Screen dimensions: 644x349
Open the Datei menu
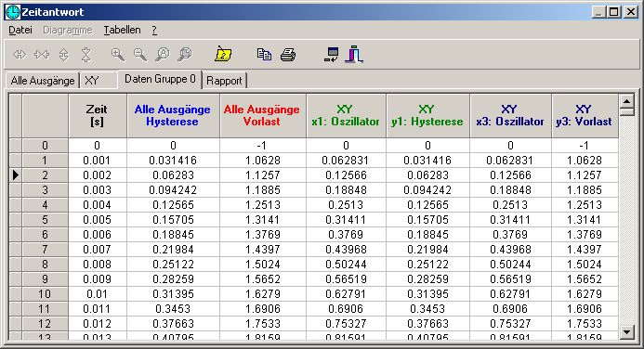click(x=20, y=30)
